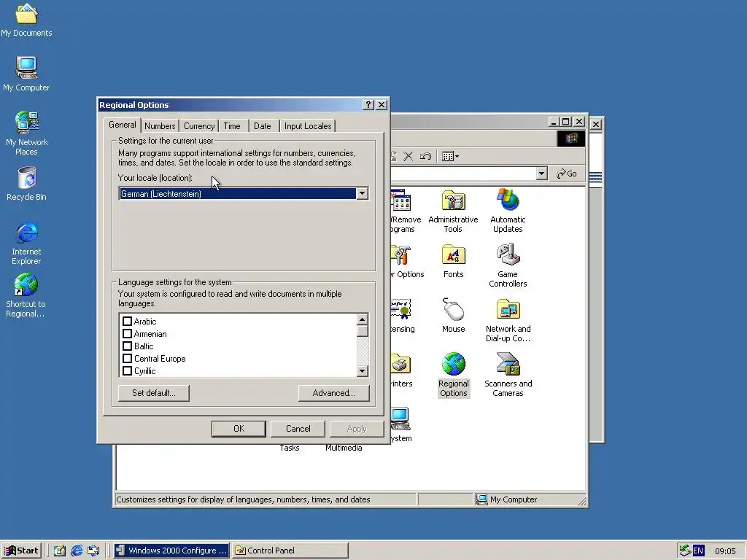This screenshot has width=747, height=560.
Task: Click the language list scroll down arrow
Action: (362, 371)
